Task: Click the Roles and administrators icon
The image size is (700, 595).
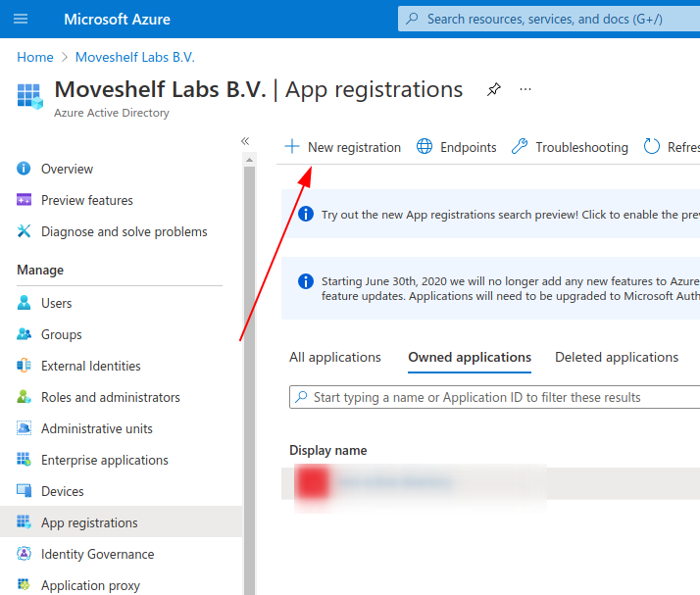Action: click(24, 396)
